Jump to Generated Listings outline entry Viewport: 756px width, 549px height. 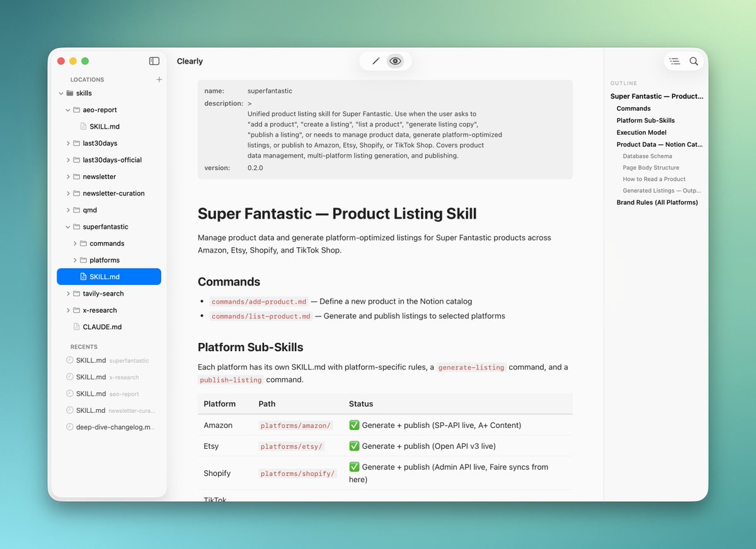[x=662, y=190]
